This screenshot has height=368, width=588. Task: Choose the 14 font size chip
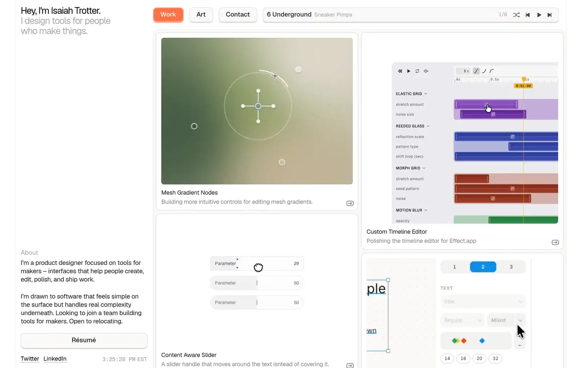tap(447, 359)
